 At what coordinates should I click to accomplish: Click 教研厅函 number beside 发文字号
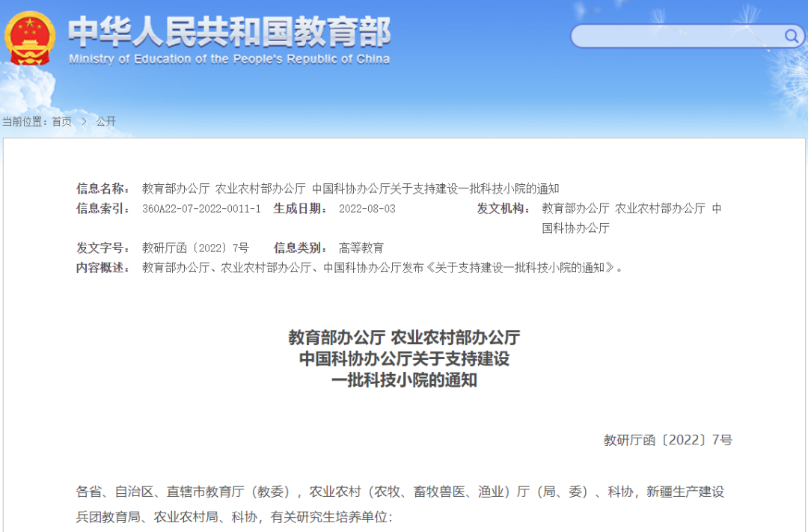pos(195,248)
